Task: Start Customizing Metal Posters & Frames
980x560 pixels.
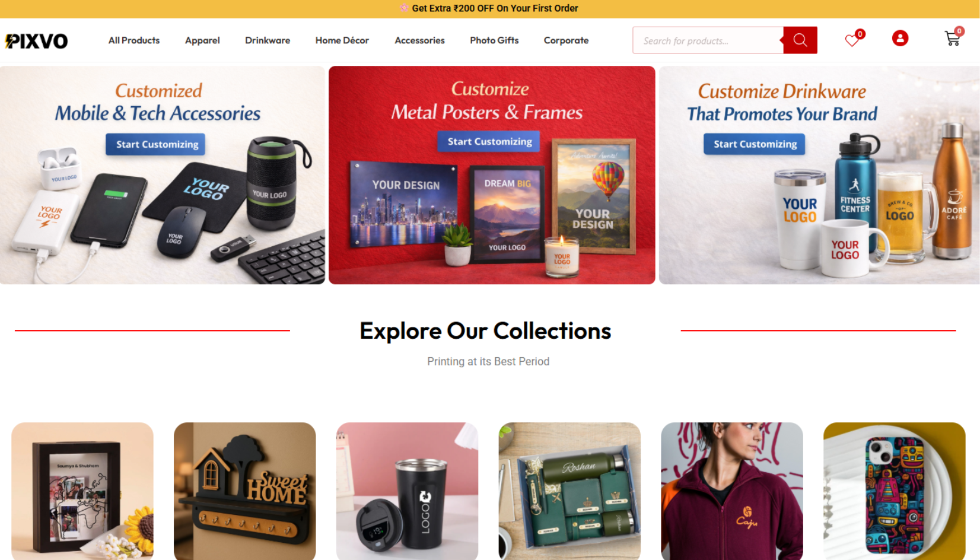Action: [489, 141]
